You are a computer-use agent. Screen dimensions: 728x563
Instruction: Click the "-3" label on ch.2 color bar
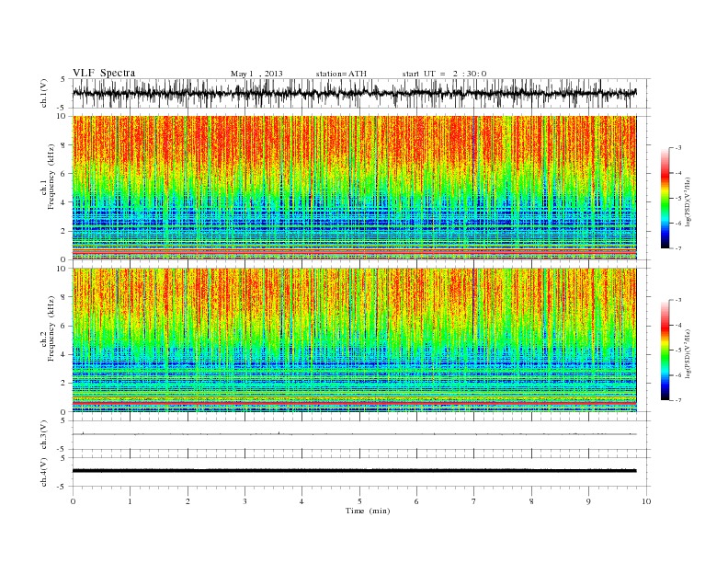[677, 300]
